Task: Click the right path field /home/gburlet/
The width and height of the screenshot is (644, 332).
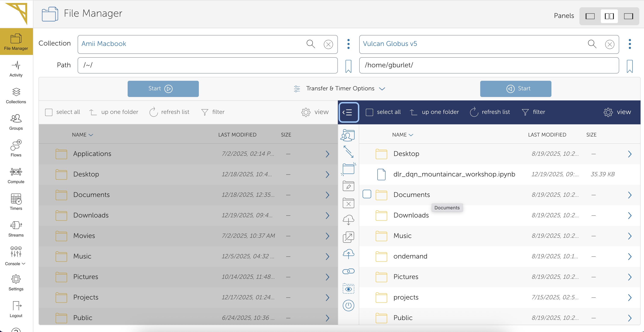Action: pos(489,65)
